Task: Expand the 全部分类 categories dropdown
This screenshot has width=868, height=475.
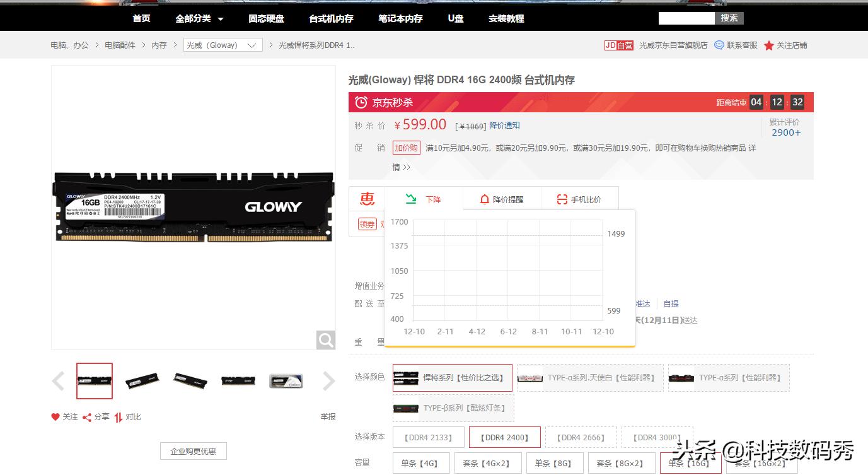Action: (199, 18)
